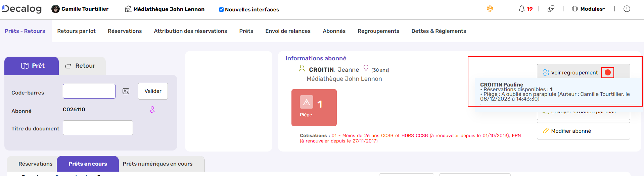Viewport: 644px width, 176px height.
Task: Uncheck the Nouvelles interfaces checkbox
Action: [221, 10]
